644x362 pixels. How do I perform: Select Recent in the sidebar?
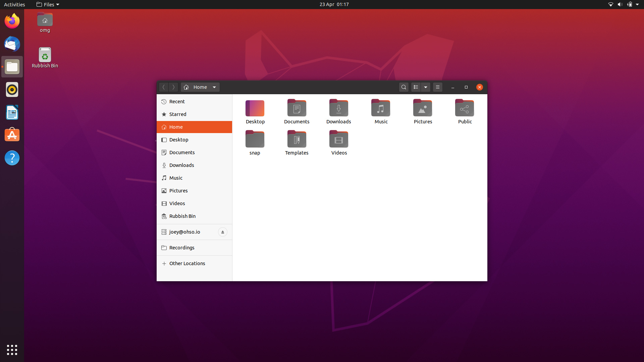pyautogui.click(x=177, y=102)
